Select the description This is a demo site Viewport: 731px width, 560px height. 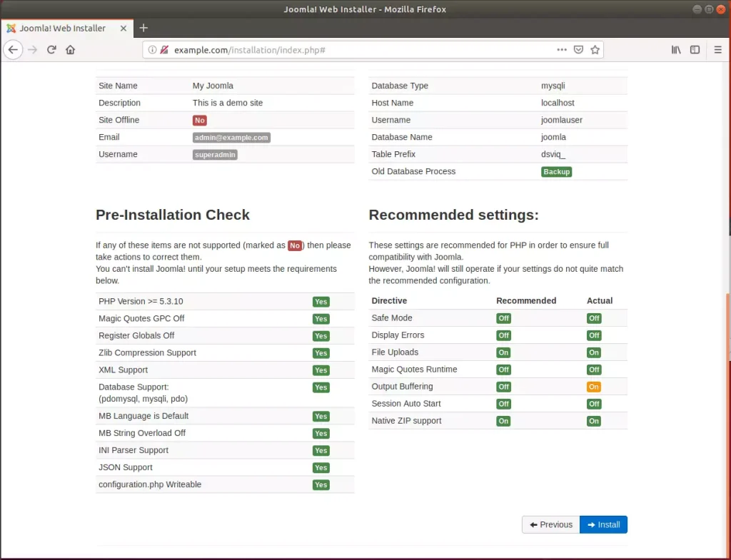228,103
